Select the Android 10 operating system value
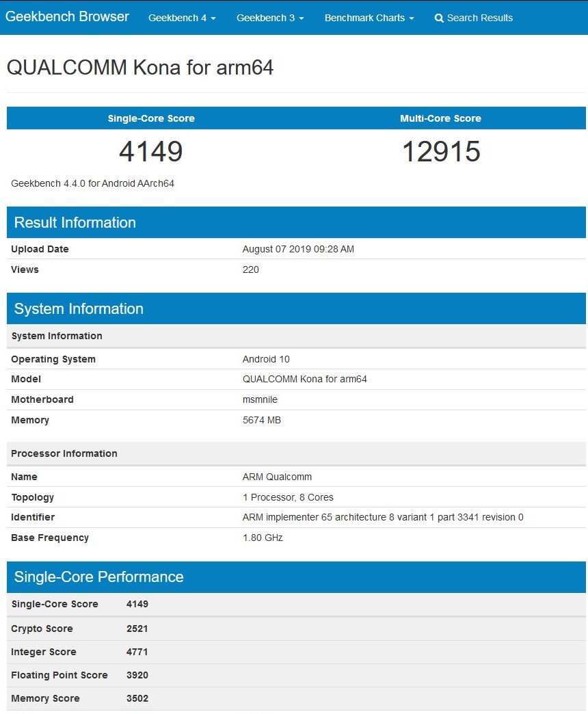Viewport: 588px width, 714px height. [x=266, y=359]
